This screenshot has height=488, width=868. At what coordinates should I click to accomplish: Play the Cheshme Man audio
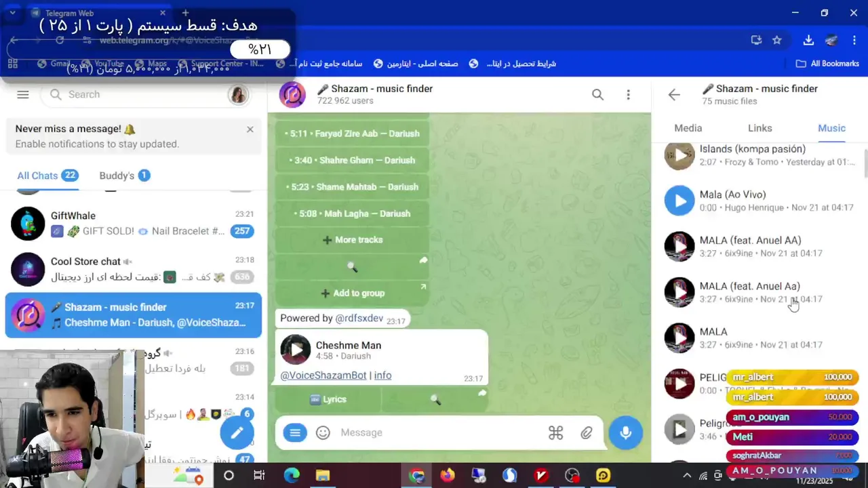coord(296,350)
